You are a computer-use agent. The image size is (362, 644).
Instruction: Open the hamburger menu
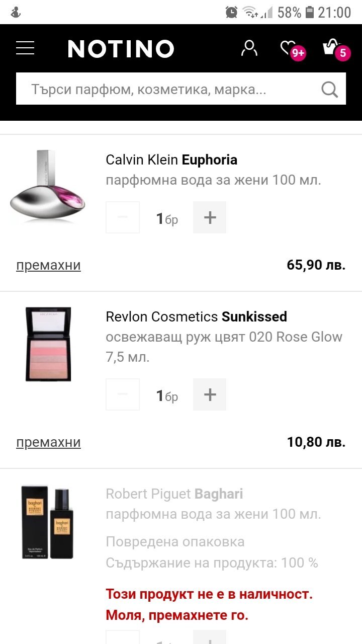pyautogui.click(x=25, y=48)
